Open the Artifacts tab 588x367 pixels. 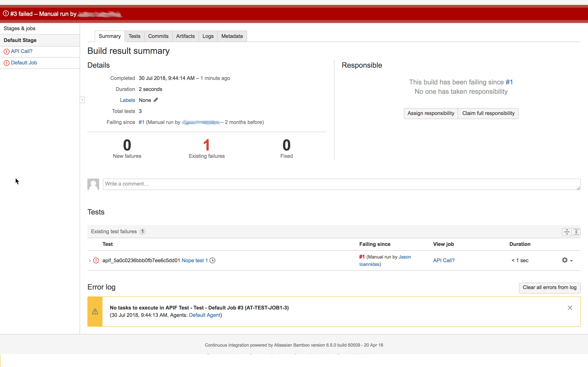point(185,36)
